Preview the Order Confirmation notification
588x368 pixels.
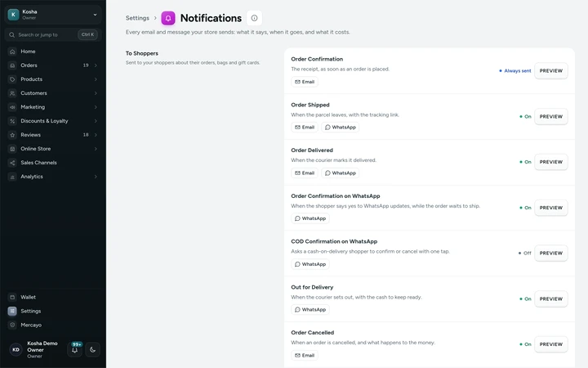[551, 70]
